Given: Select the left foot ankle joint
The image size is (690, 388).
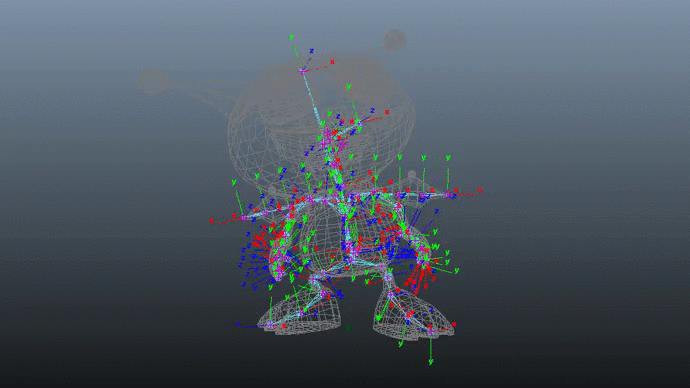Looking at the screenshot, I should [x=323, y=294].
